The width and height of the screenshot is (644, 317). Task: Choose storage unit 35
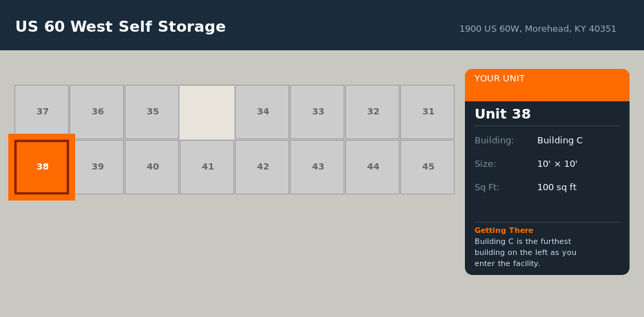(152, 112)
